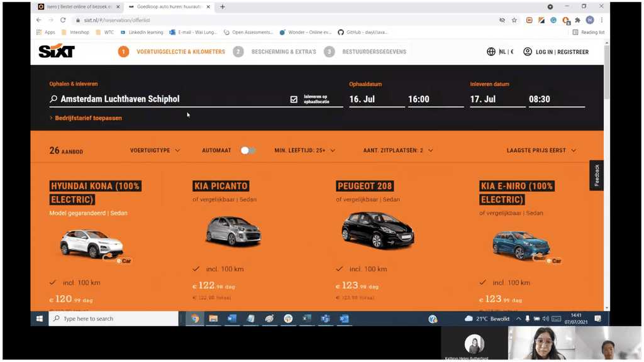Select the Goedkoop auto huren browser tab
Image resolution: width=644 pixels, height=362 pixels.
tap(169, 6)
